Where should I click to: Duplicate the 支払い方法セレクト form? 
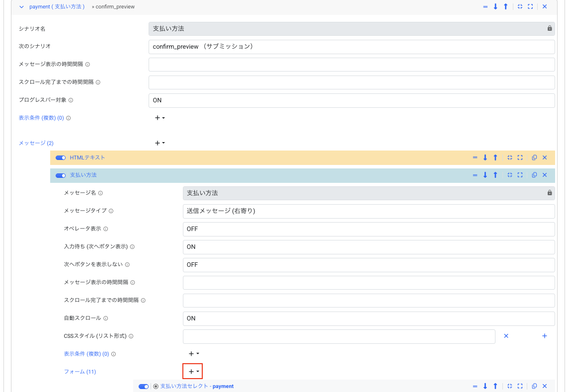pyautogui.click(x=534, y=386)
